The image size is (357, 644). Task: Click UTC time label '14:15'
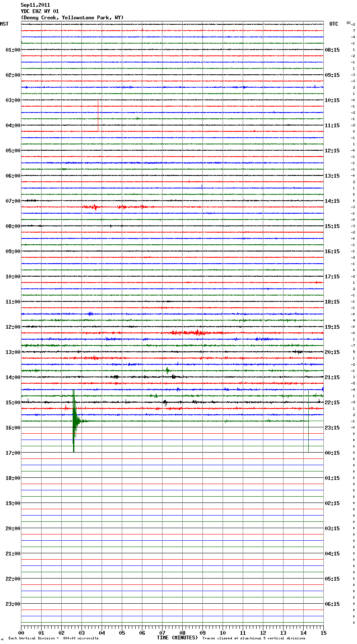point(332,201)
